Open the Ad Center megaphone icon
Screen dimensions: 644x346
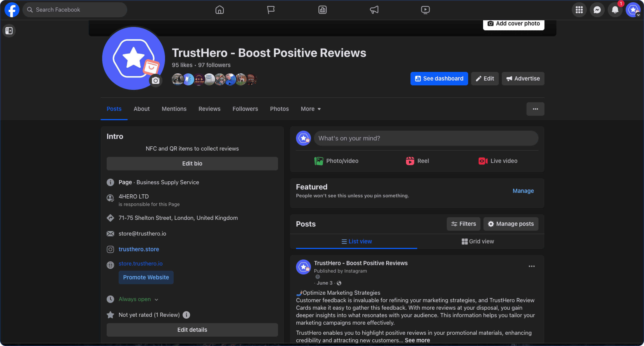[374, 10]
